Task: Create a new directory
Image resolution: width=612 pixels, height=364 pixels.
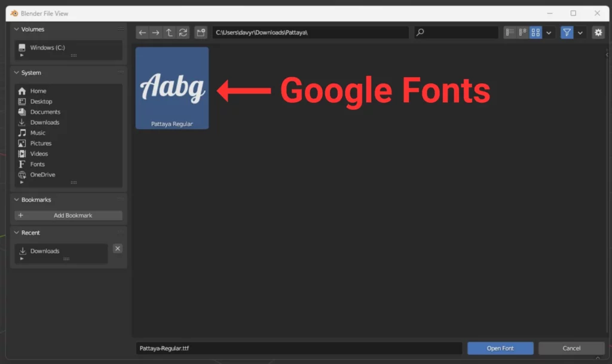Action: click(x=201, y=32)
